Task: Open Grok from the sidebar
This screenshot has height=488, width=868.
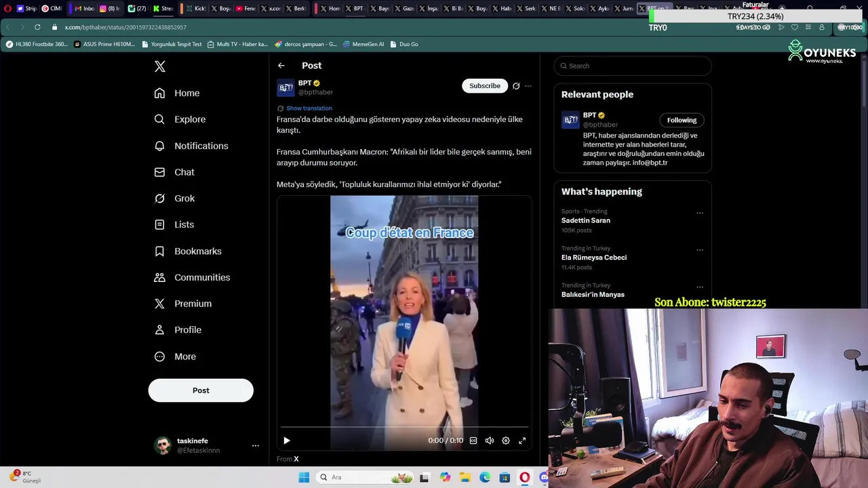Action: click(174, 199)
